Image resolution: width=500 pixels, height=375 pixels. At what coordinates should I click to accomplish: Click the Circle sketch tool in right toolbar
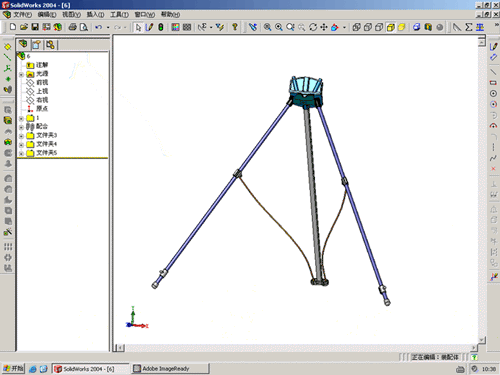[493, 93]
